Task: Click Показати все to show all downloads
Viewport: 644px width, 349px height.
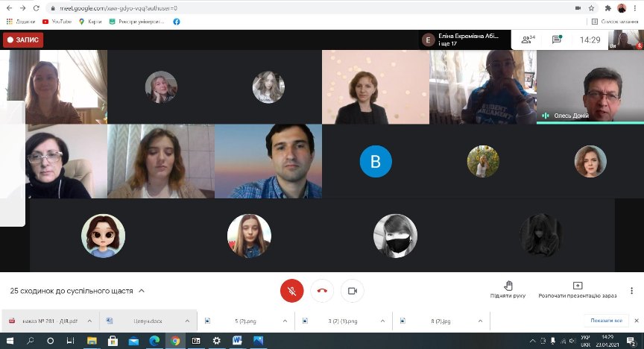Action: point(606,321)
